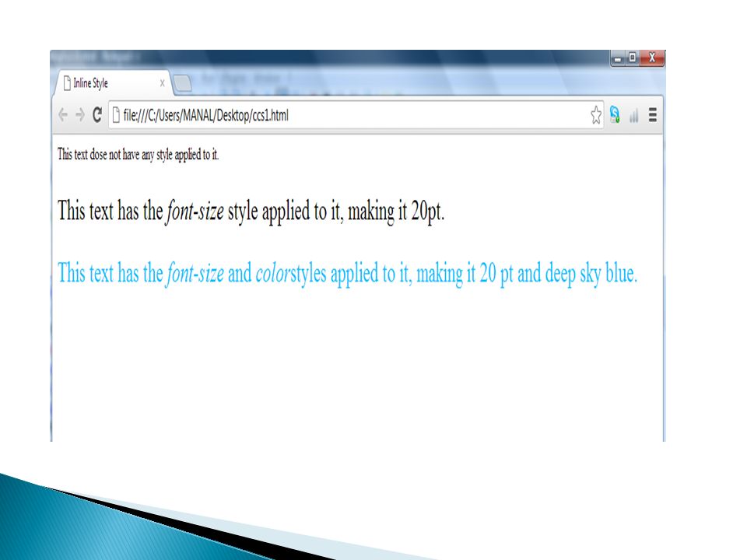Click the 'deep sky blue' sentence
Screen dimensions: 747x560
pos(347,273)
